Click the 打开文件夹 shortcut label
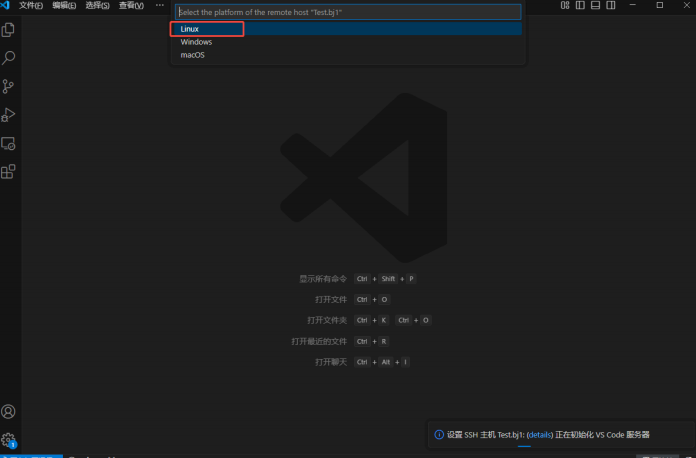This screenshot has width=696, height=458. (327, 320)
